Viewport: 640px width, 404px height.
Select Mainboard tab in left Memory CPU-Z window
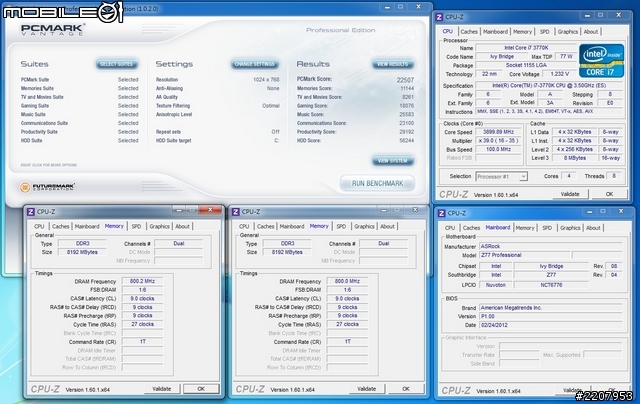[87, 226]
